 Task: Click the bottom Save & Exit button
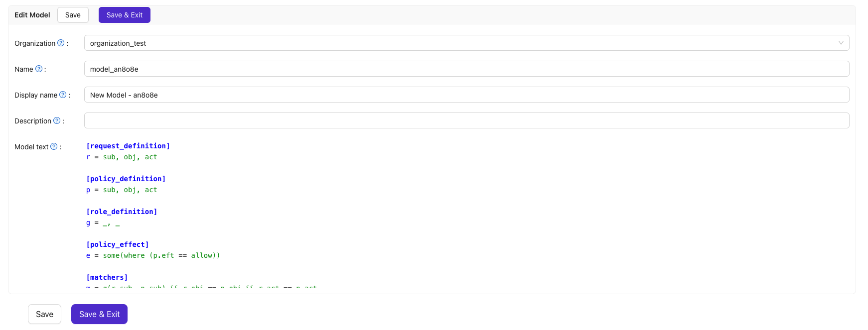pos(99,314)
